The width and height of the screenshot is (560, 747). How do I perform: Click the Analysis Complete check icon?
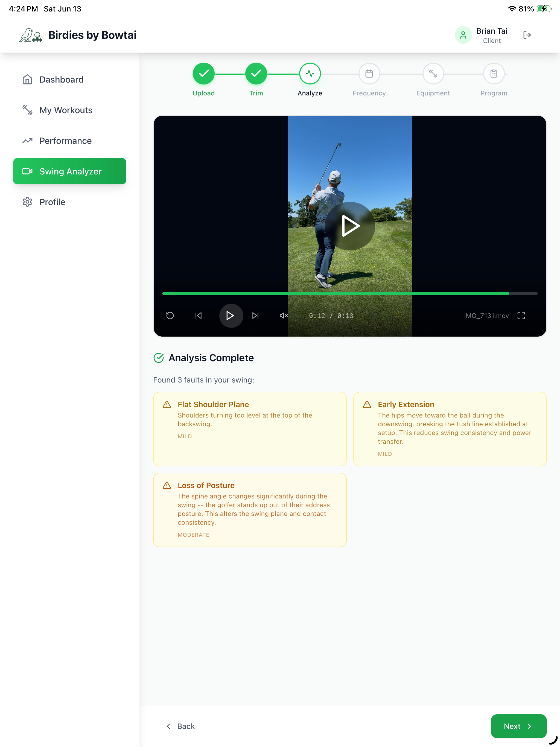pyautogui.click(x=159, y=358)
